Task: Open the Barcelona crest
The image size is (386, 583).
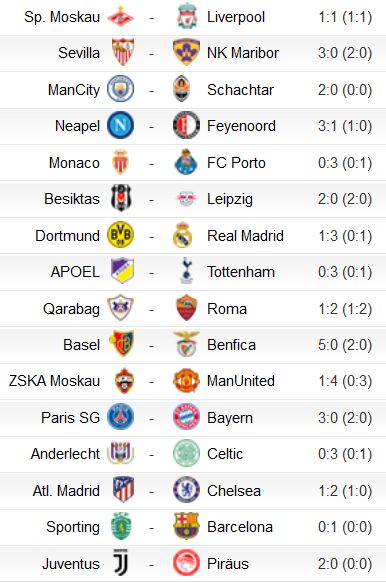Action: pos(186,526)
